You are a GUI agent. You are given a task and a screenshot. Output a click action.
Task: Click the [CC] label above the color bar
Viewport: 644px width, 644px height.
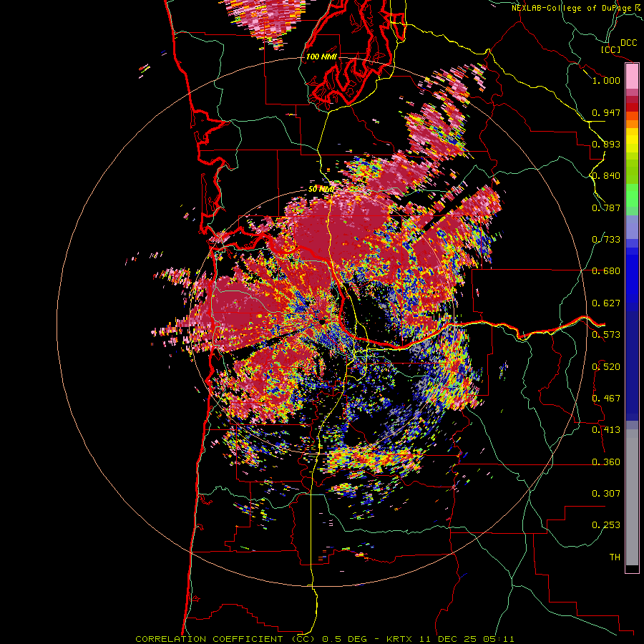611,49
